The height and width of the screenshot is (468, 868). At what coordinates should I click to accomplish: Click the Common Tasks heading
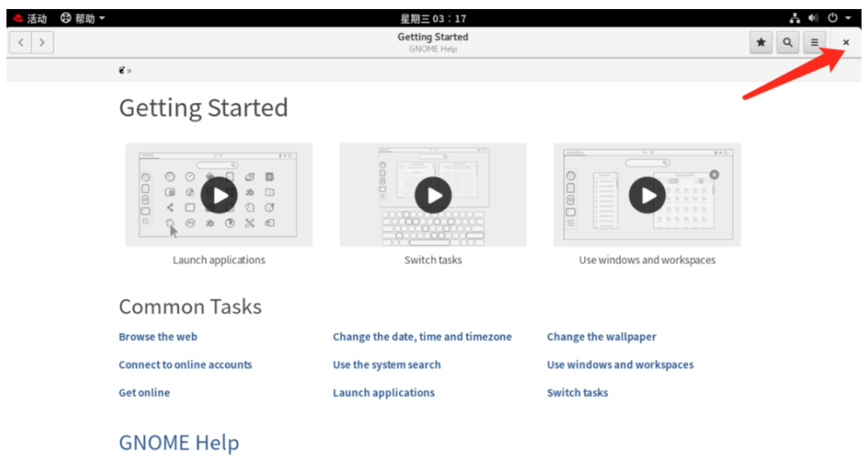coord(190,306)
